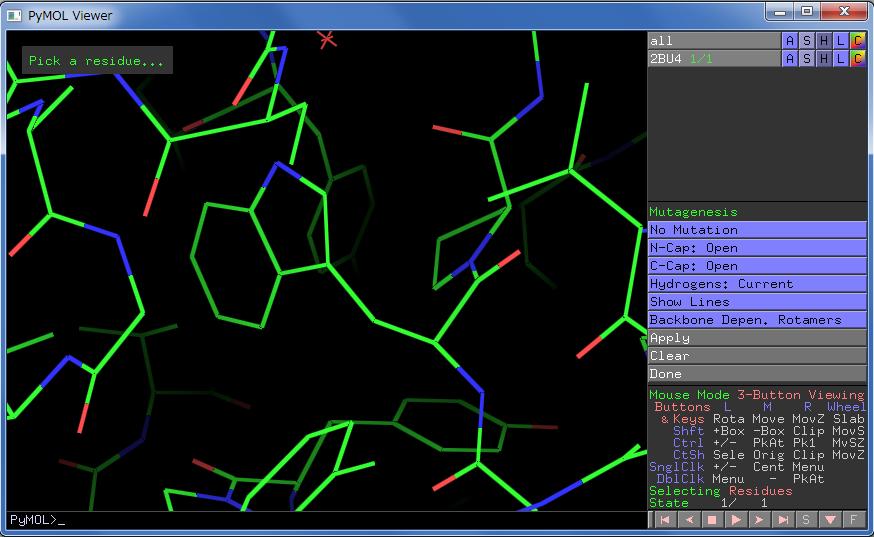Open color menu for 2BU4 object
The image size is (874, 537).
(857, 59)
